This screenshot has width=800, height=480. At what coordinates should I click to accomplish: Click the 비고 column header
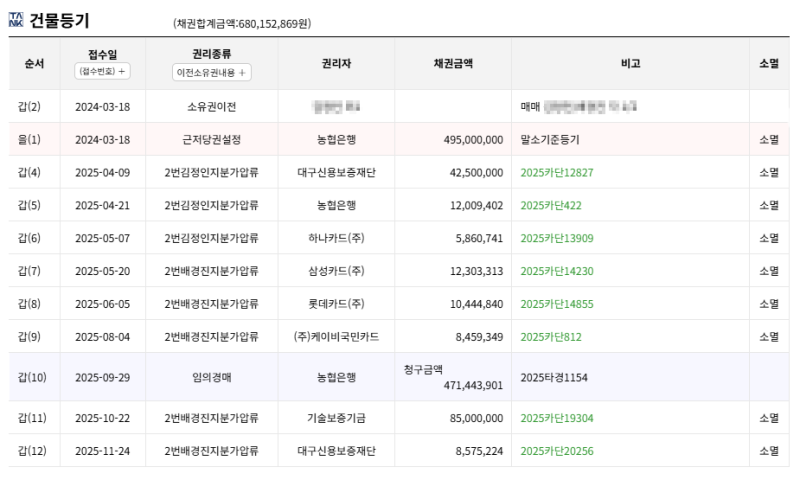pyautogui.click(x=630, y=64)
